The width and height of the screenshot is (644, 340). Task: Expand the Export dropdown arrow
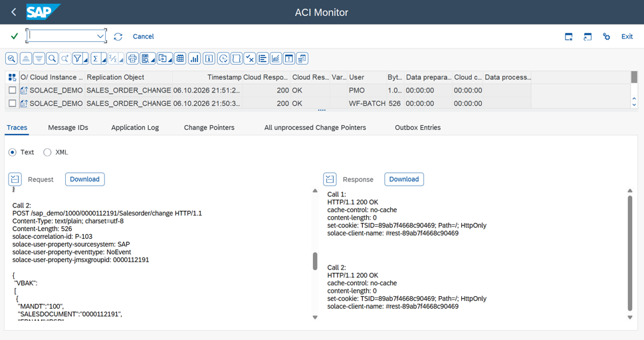tap(170, 60)
